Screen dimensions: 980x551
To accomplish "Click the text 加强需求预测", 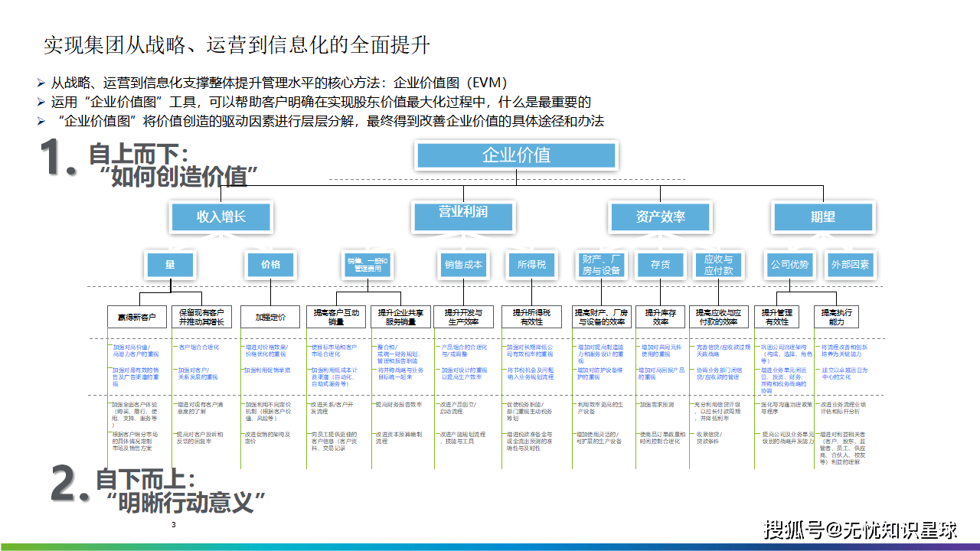I will pyautogui.click(x=657, y=404).
